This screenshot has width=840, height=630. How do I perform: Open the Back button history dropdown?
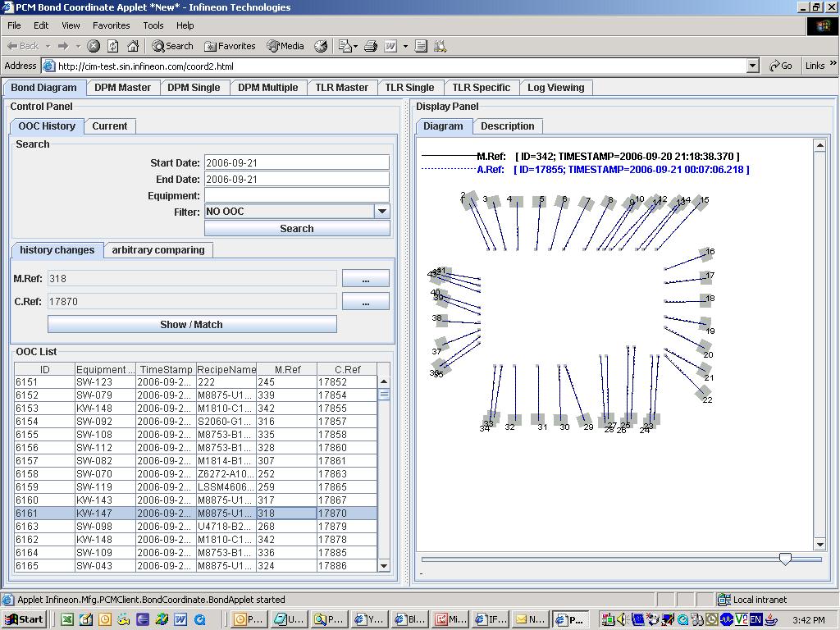point(48,46)
